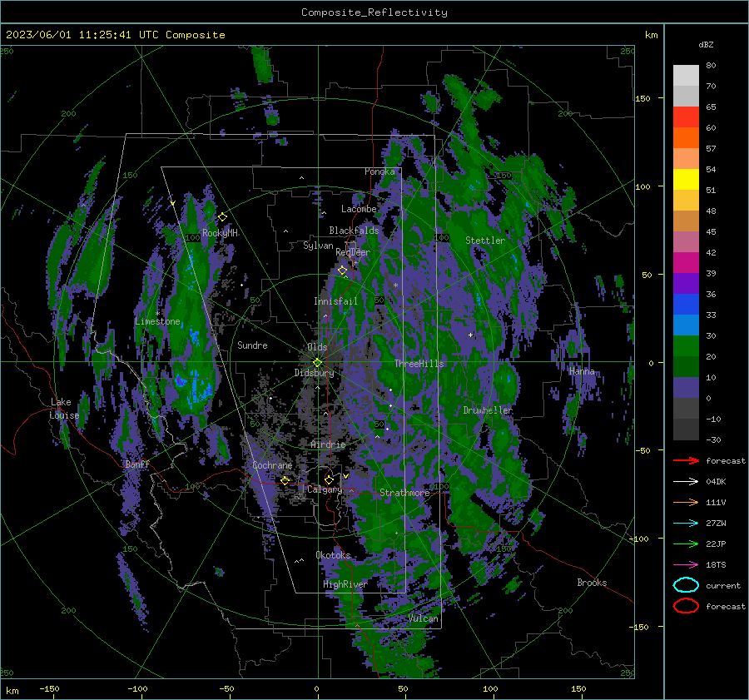Click the RedDeer city label
749x700 pixels.
(x=353, y=252)
